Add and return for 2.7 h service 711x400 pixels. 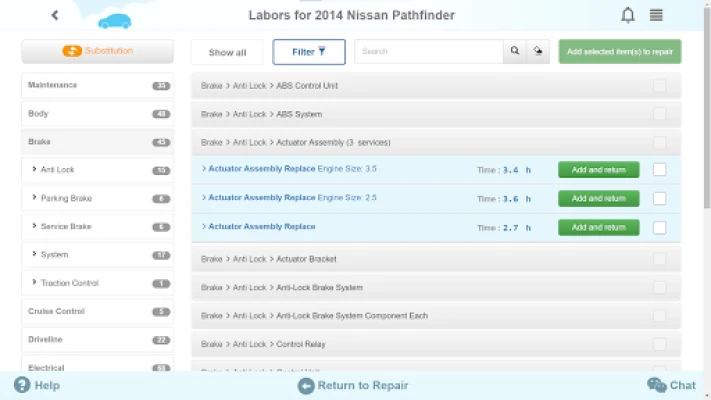pyautogui.click(x=599, y=227)
